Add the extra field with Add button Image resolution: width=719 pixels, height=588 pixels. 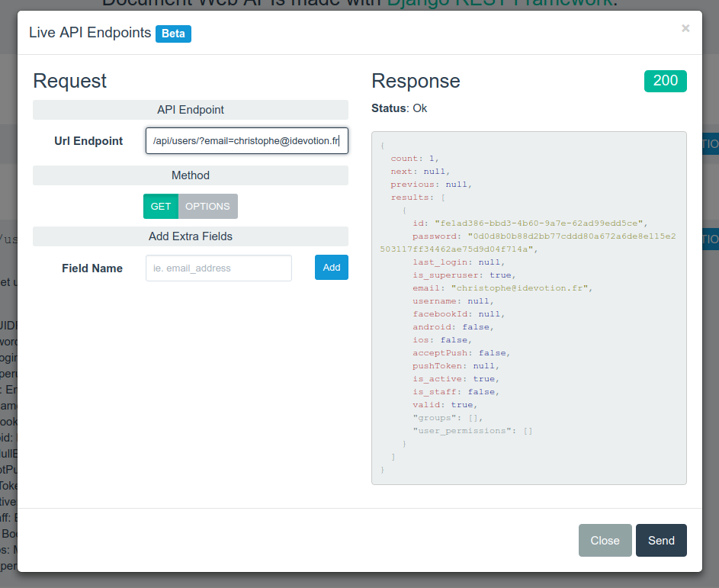[x=332, y=268]
